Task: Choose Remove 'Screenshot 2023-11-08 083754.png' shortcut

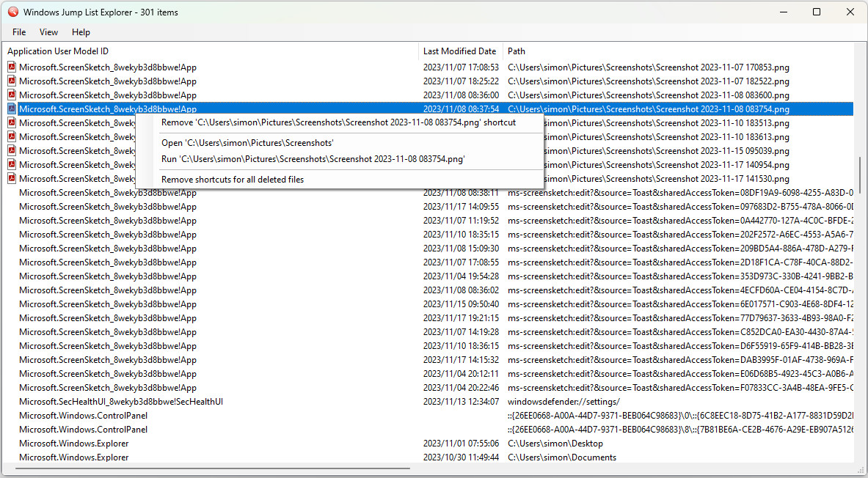Action: click(338, 122)
